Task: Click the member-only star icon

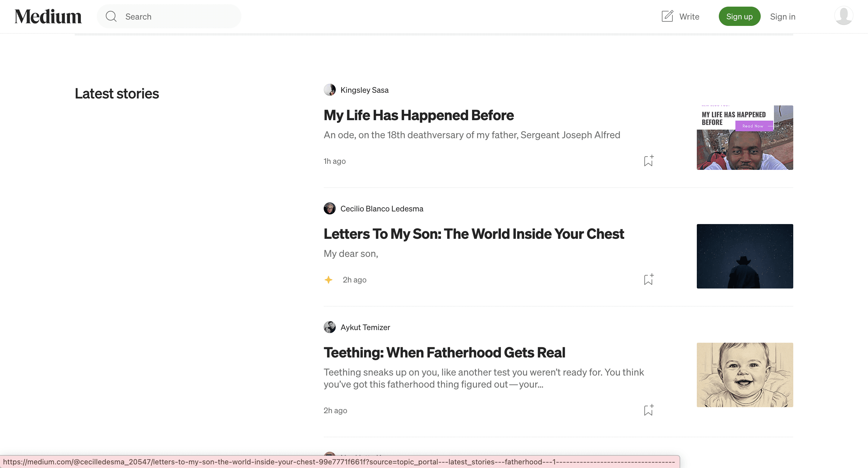Action: (328, 279)
